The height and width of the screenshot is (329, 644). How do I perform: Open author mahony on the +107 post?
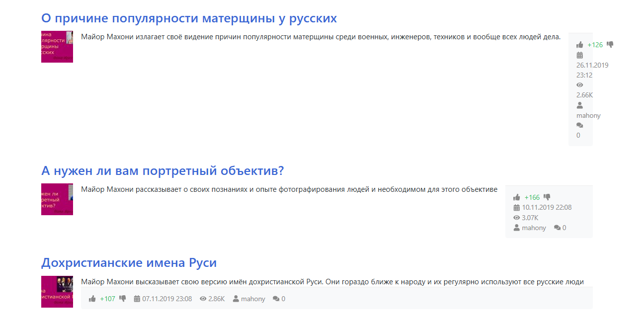(253, 299)
